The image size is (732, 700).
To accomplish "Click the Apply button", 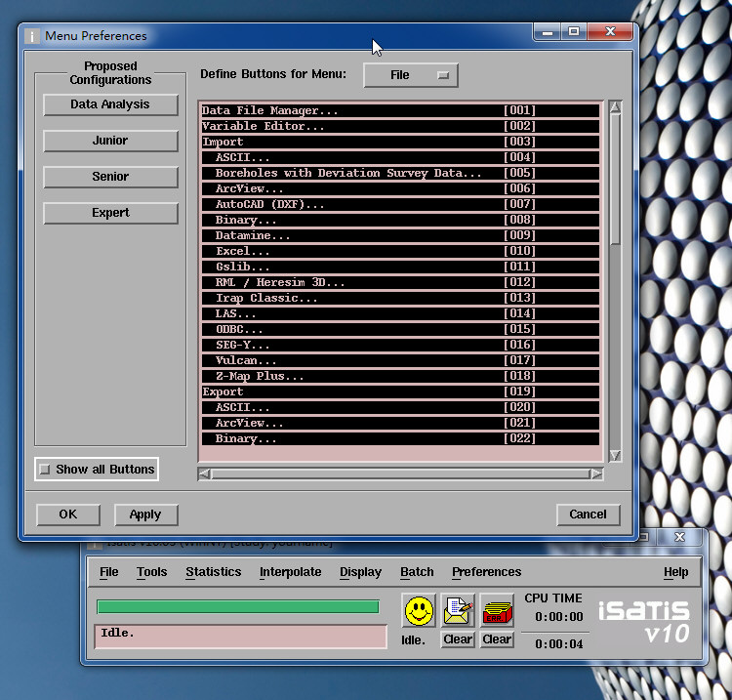I will [145, 515].
